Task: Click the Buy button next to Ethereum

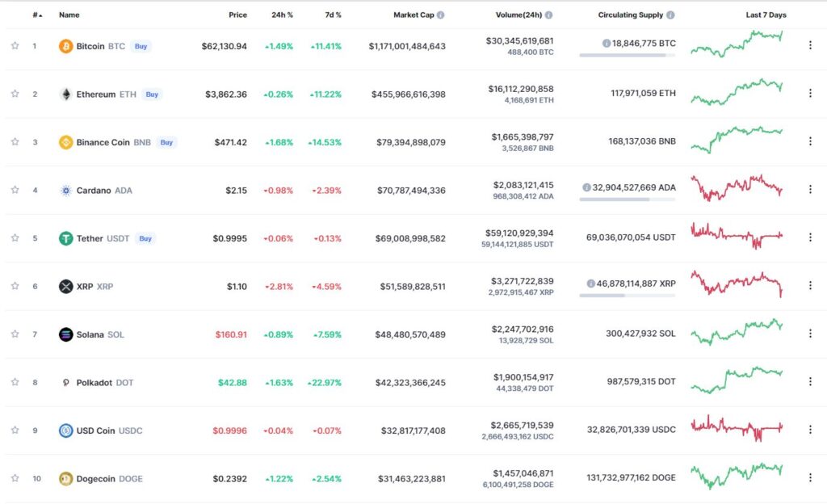Action: 152,94
